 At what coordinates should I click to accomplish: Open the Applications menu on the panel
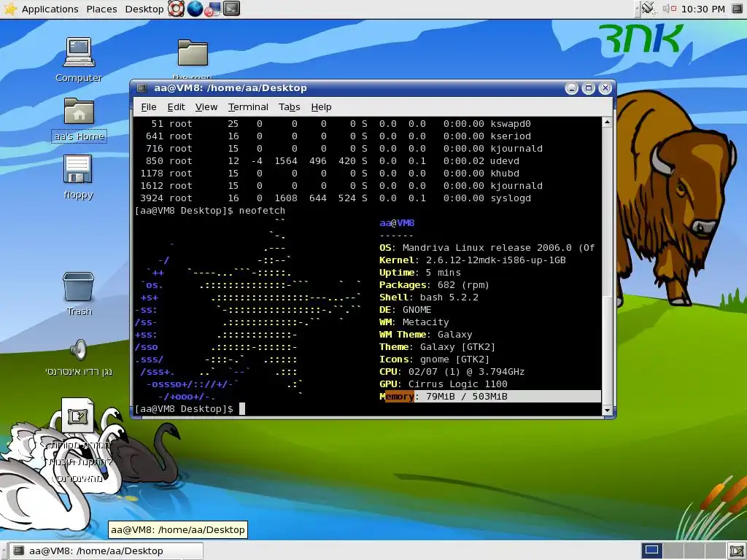point(50,9)
